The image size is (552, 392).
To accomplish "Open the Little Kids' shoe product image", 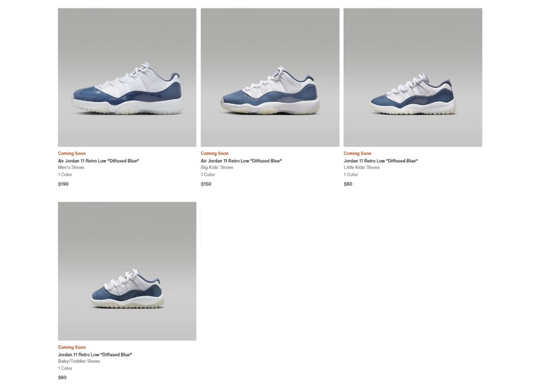I will [x=413, y=77].
